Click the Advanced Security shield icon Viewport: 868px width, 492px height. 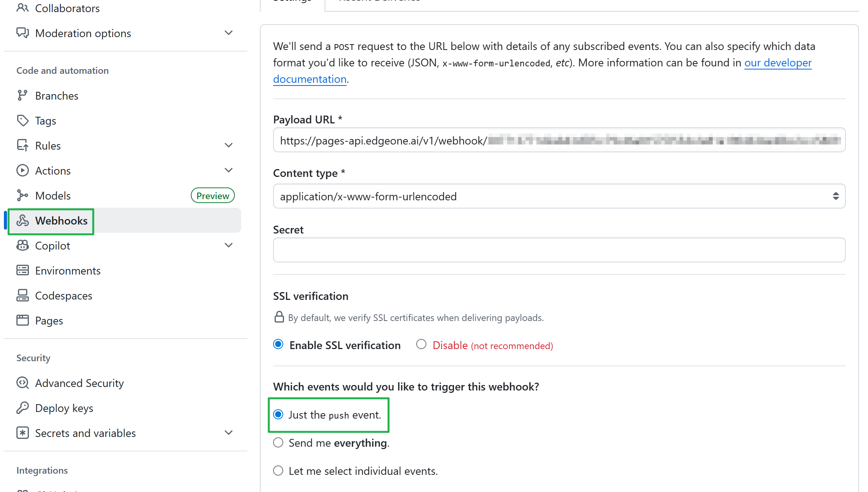tap(22, 383)
